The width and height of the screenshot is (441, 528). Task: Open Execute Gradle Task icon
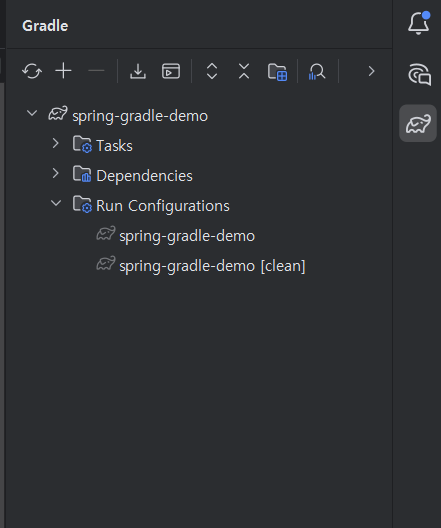point(171,71)
